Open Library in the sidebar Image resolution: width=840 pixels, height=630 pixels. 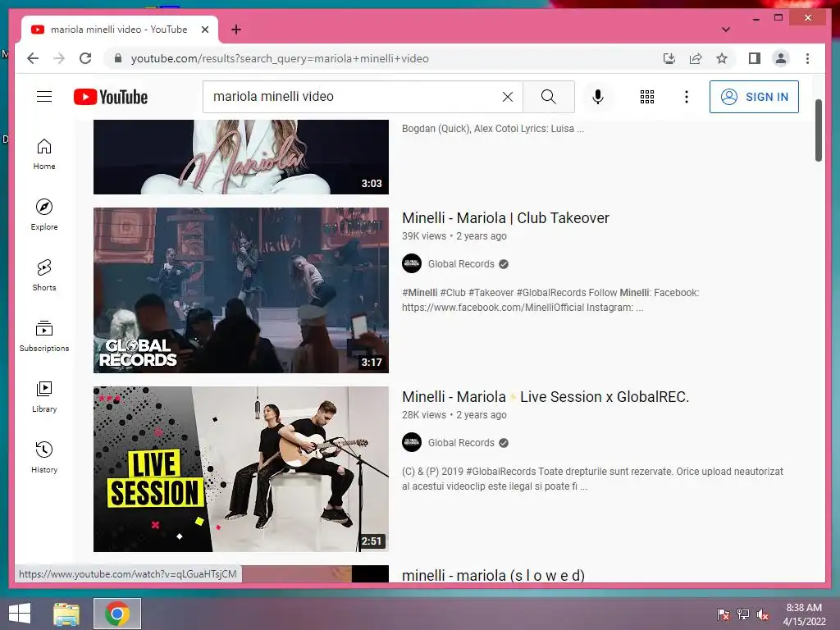pos(44,396)
